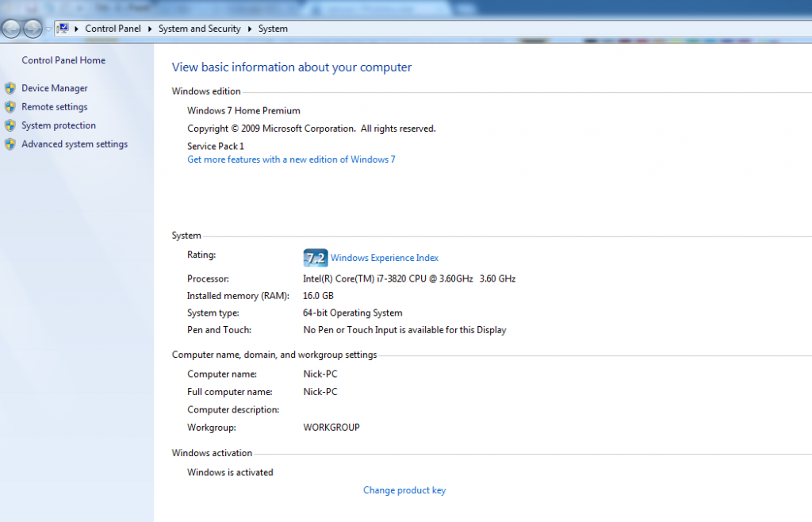Screen dimensions: 812x522
Task: Click the 7.2 rating score badge
Action: (316, 257)
